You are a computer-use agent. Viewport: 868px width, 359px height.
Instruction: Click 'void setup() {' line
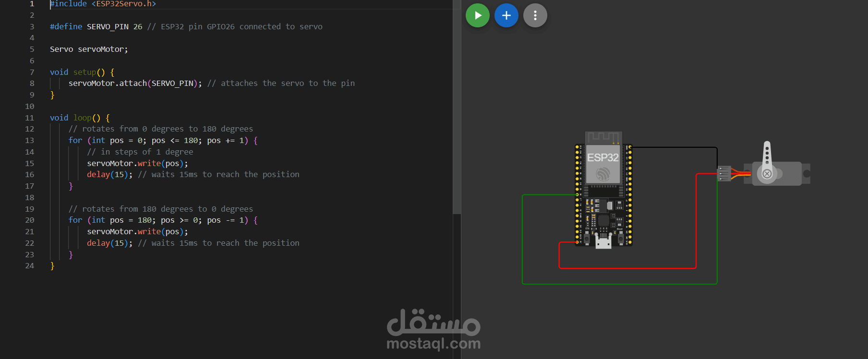tap(82, 72)
